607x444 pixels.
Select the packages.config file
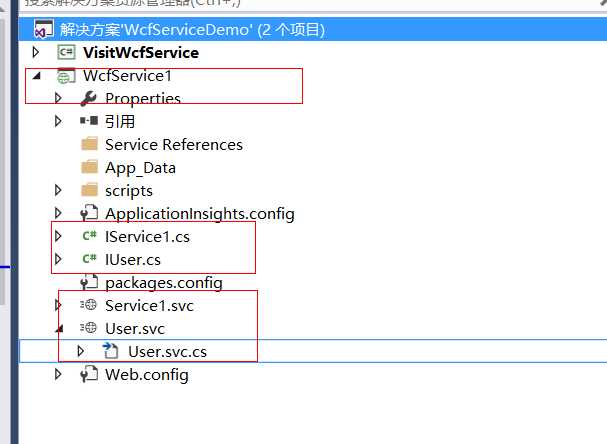[164, 283]
